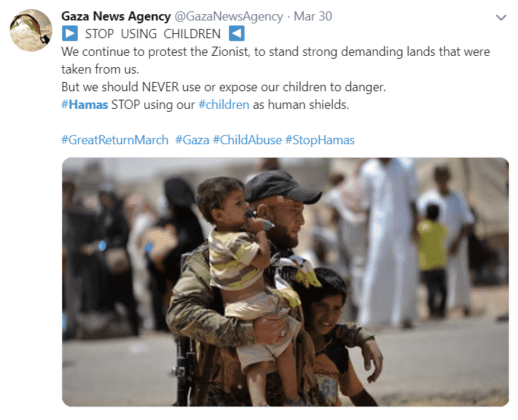The image size is (518, 420).
Task: Follow the #GreatReturnMarch hashtag
Action: click(115, 140)
